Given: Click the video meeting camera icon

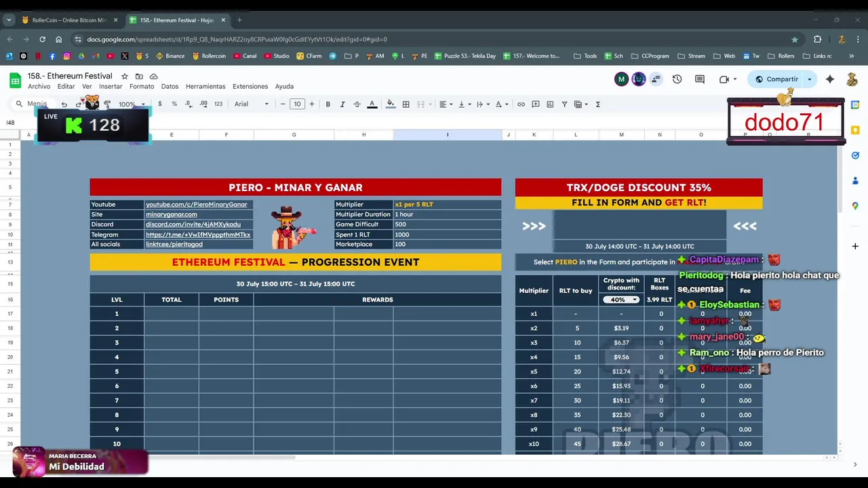Looking at the screenshot, I should (x=724, y=79).
